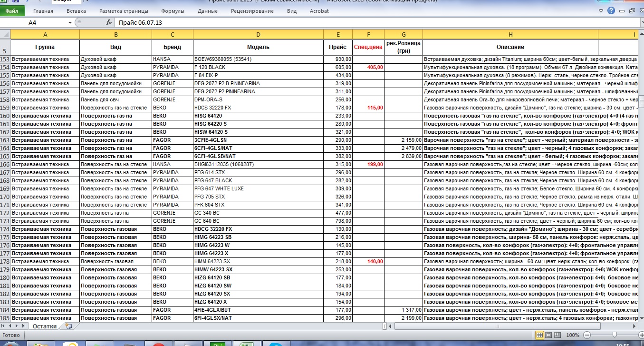Switch to Page Break Preview
The height and width of the screenshot is (346, 644).
point(557,335)
